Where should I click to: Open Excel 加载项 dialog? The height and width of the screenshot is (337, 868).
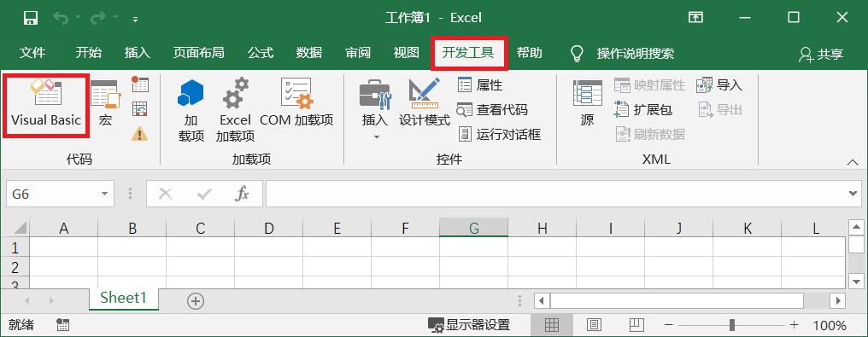click(235, 111)
